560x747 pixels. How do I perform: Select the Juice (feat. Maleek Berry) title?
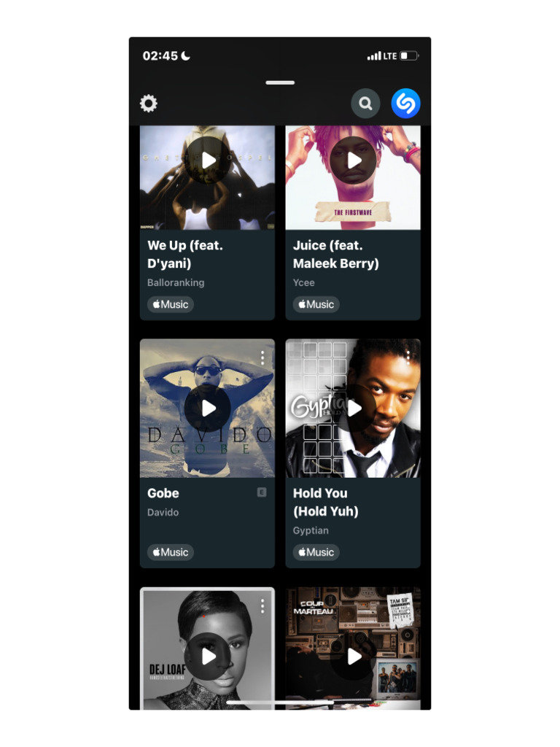pyautogui.click(x=335, y=255)
